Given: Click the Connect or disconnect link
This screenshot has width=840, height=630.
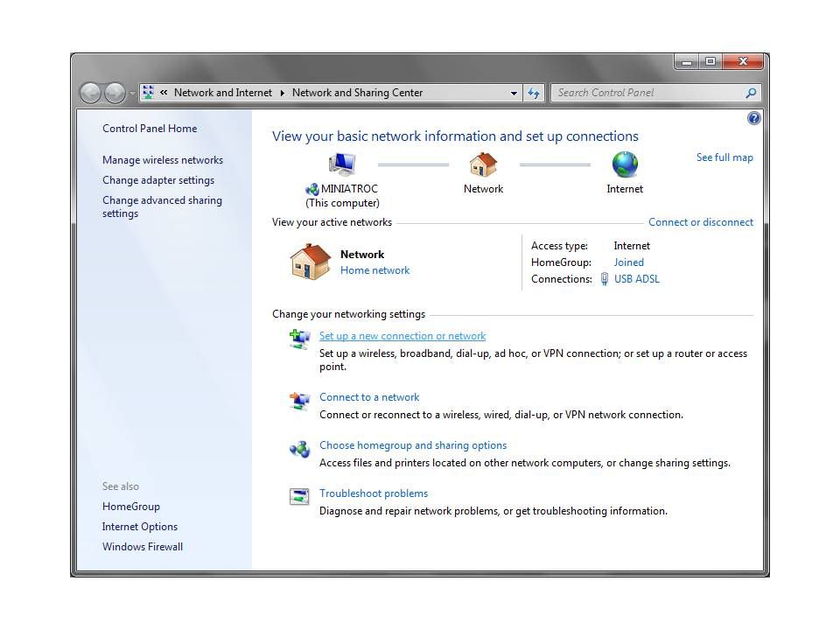Looking at the screenshot, I should 701,222.
